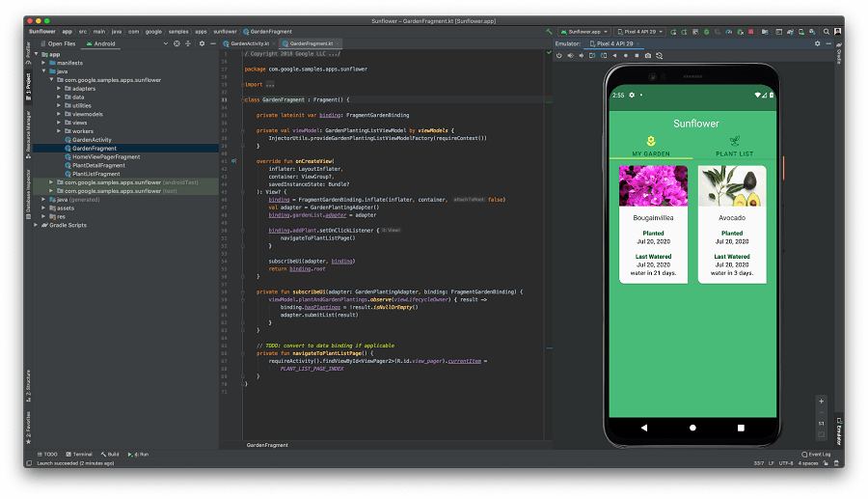
Task: Collapse the app module tree node
Action: tap(36, 54)
